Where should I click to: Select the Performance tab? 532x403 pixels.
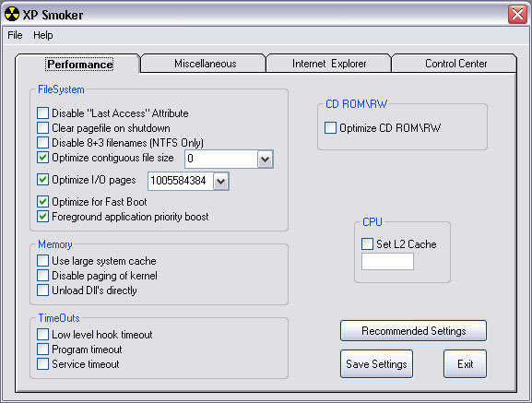pos(79,65)
